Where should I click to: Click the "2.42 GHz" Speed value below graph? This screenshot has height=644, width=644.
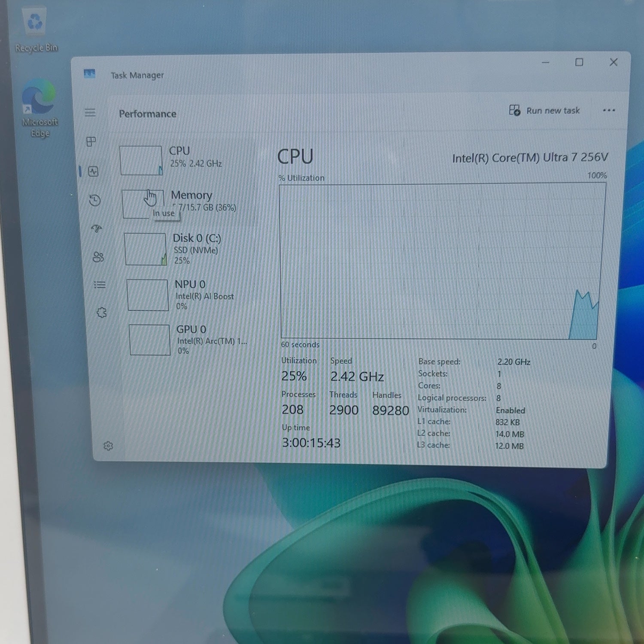357,377
